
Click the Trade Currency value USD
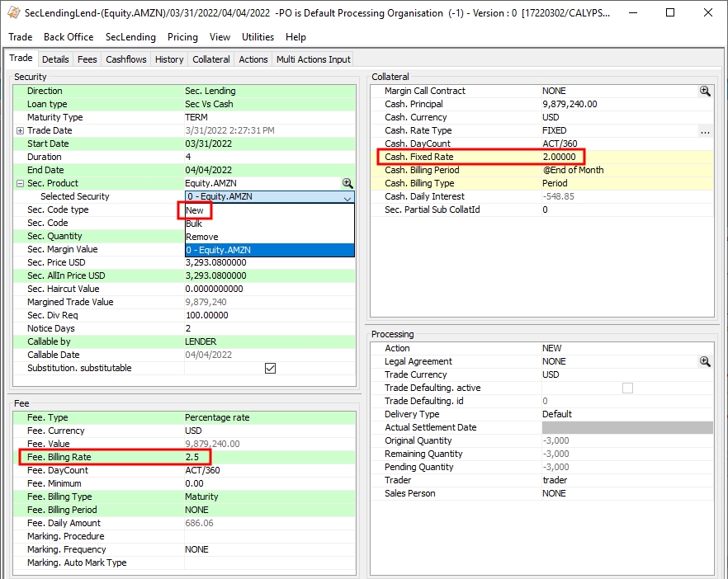click(551, 374)
